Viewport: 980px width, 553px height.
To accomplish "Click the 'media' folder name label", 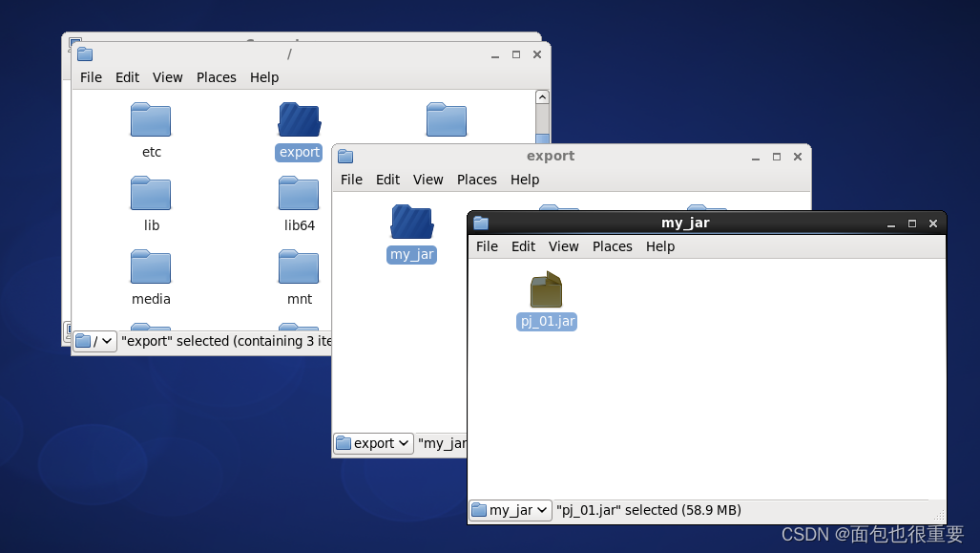I will (x=152, y=299).
